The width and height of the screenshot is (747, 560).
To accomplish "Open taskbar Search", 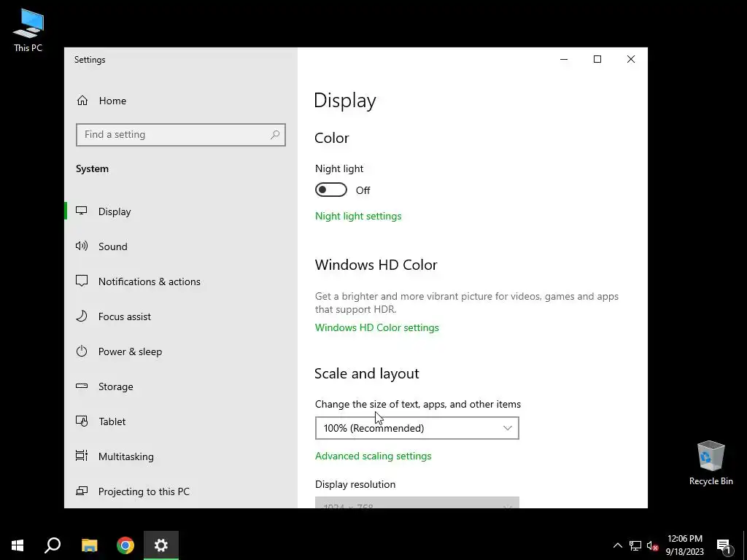I will [x=53, y=545].
